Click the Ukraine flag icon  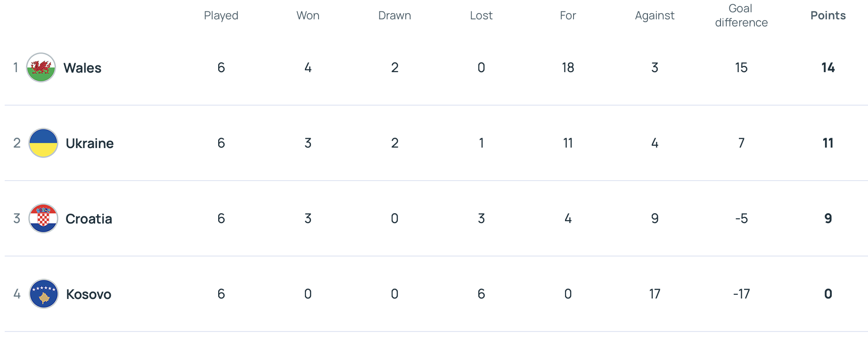click(43, 143)
